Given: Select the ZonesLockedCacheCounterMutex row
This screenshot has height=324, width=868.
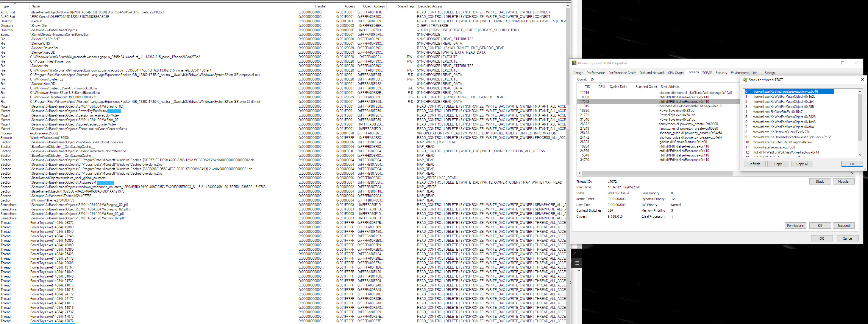Looking at the screenshot, I should [283, 128].
